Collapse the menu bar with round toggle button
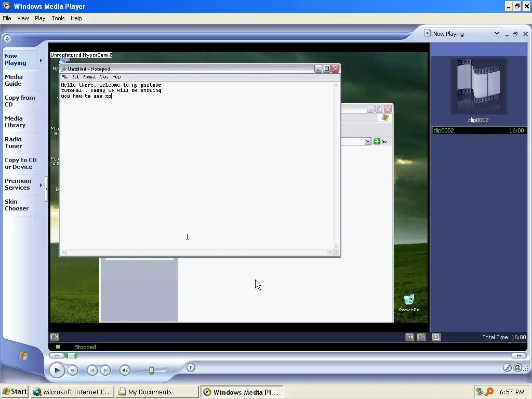Screen dimensions: 532x399 click(7, 38)
